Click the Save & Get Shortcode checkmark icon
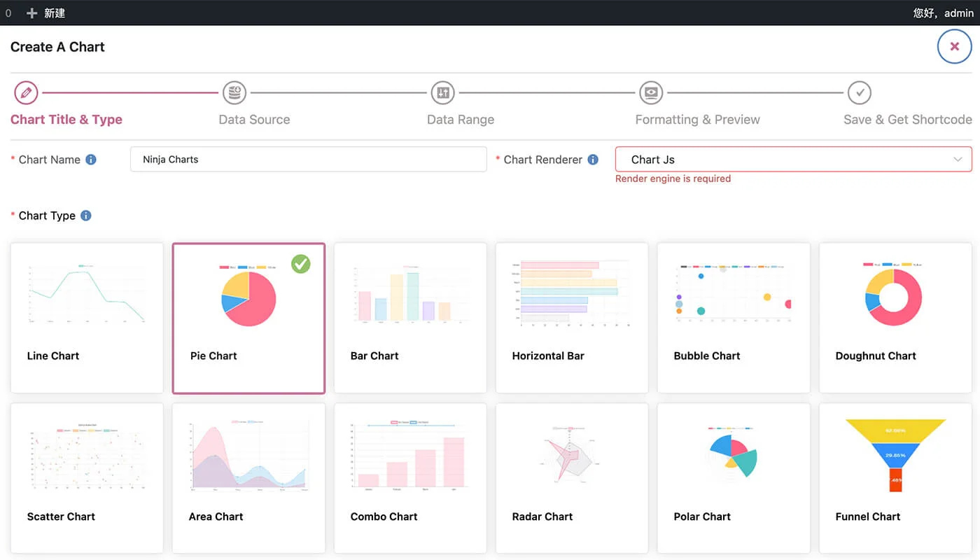This screenshot has height=560, width=980. 859,92
